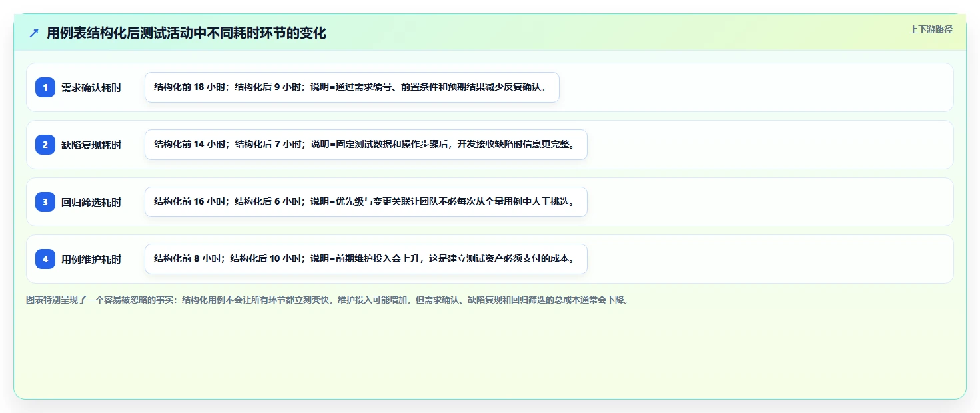Image resolution: width=980 pixels, height=413 pixels.
Task: Select the detail box reading 结构化前 16 小时
Action: [x=366, y=202]
